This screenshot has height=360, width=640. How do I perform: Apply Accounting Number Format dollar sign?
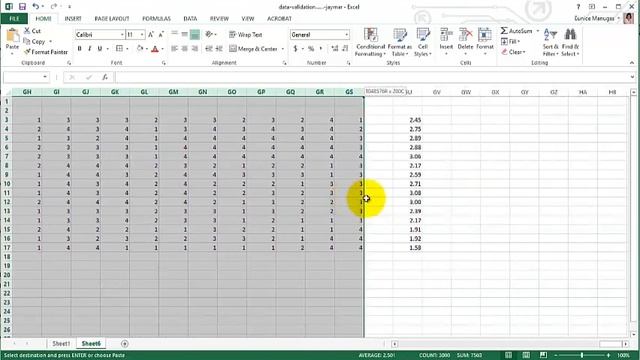[295, 49]
